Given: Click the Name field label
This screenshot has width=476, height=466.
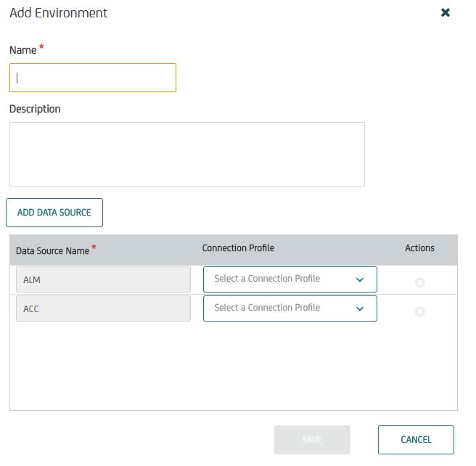Looking at the screenshot, I should (23, 50).
